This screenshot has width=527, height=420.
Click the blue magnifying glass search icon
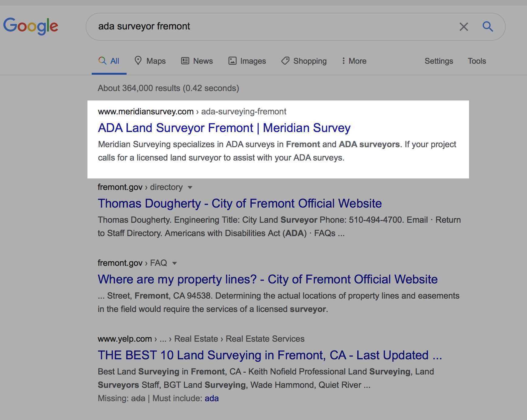(488, 27)
